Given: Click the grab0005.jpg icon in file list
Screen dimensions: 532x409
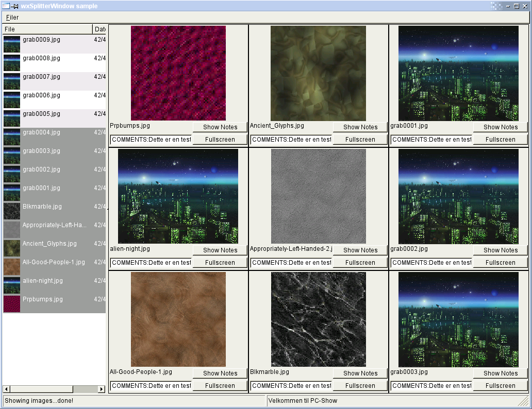Looking at the screenshot, I should 12,118.
